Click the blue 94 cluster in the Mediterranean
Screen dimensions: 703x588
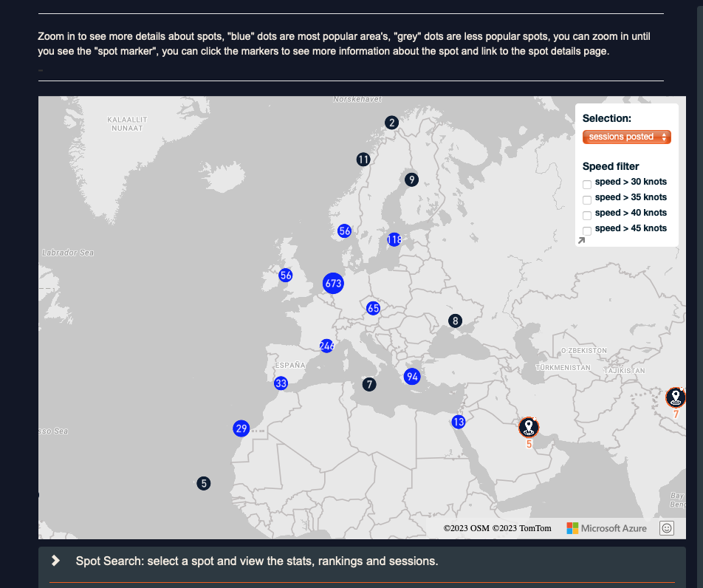(x=412, y=376)
